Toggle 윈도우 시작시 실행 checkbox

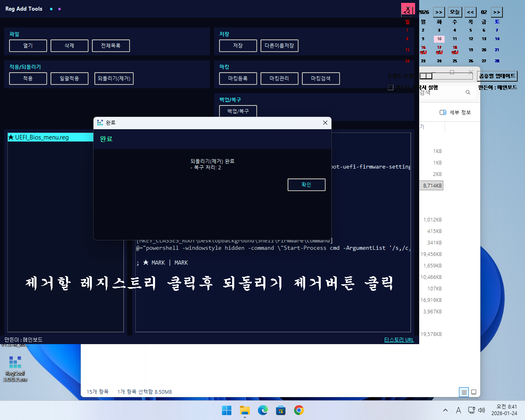(390, 87)
